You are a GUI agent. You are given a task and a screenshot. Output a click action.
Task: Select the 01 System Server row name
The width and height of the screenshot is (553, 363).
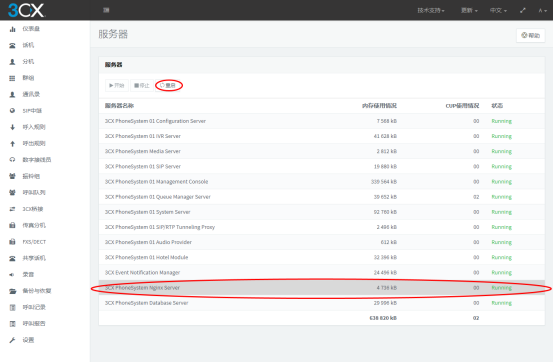point(147,212)
